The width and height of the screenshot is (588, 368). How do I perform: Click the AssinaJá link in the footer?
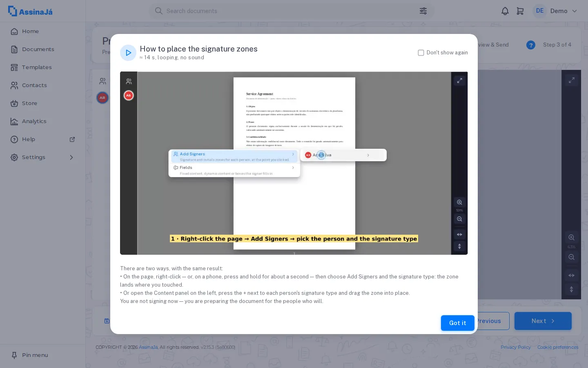coord(148,347)
